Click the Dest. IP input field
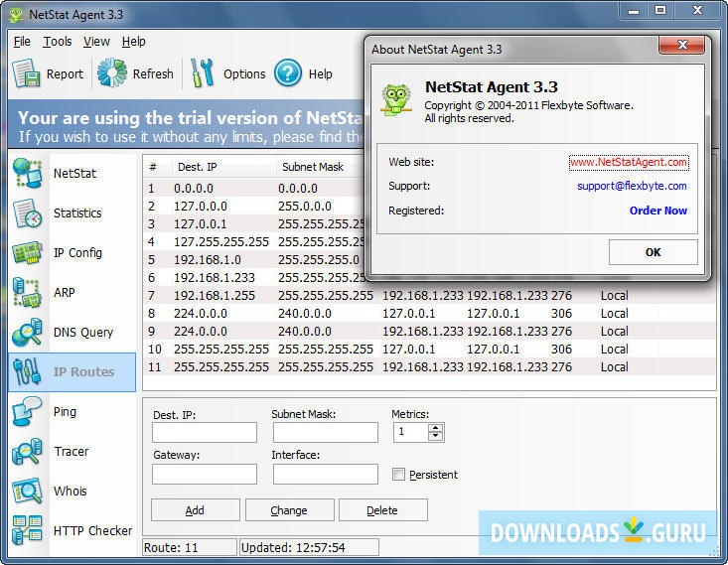The width and height of the screenshot is (728, 565). point(205,432)
